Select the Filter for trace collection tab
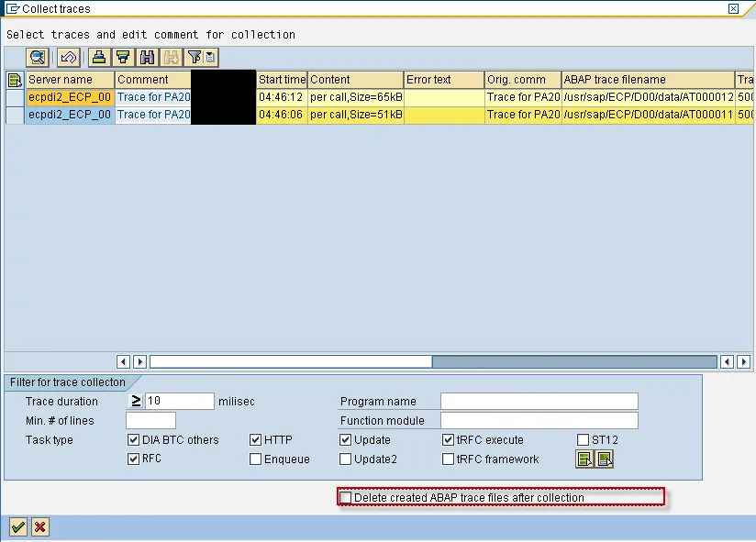This screenshot has width=756, height=542. [62, 382]
